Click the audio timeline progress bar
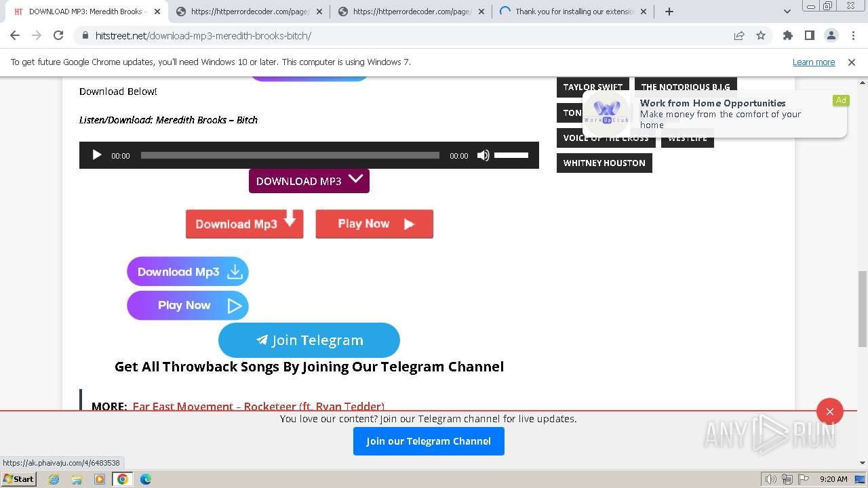The height and width of the screenshot is (488, 868). (290, 155)
